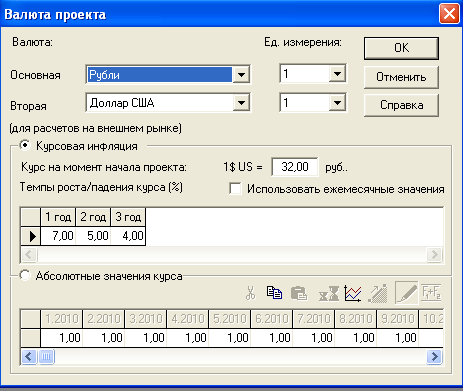This screenshot has width=463, height=391.
Task: Click the 8.2010 column header
Action: click(x=356, y=319)
